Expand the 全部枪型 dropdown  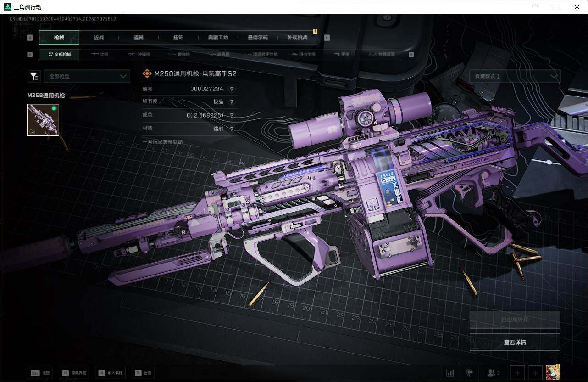[87, 76]
